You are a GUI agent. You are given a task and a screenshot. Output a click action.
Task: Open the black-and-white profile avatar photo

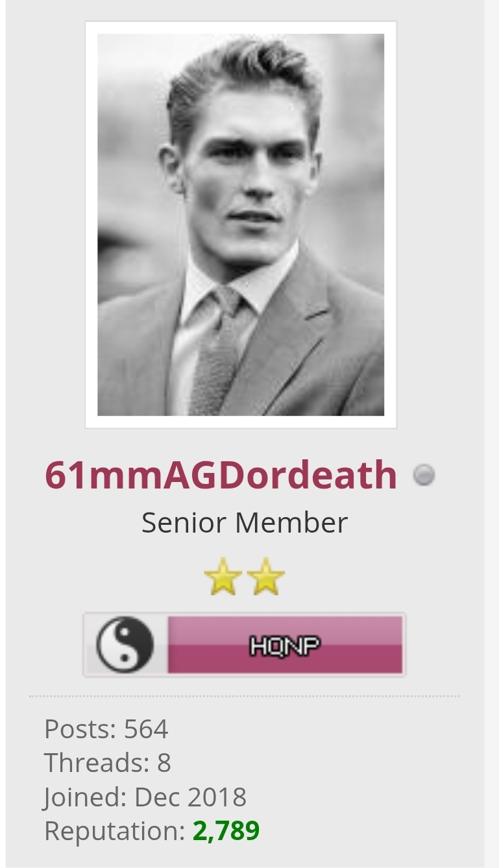click(x=241, y=224)
